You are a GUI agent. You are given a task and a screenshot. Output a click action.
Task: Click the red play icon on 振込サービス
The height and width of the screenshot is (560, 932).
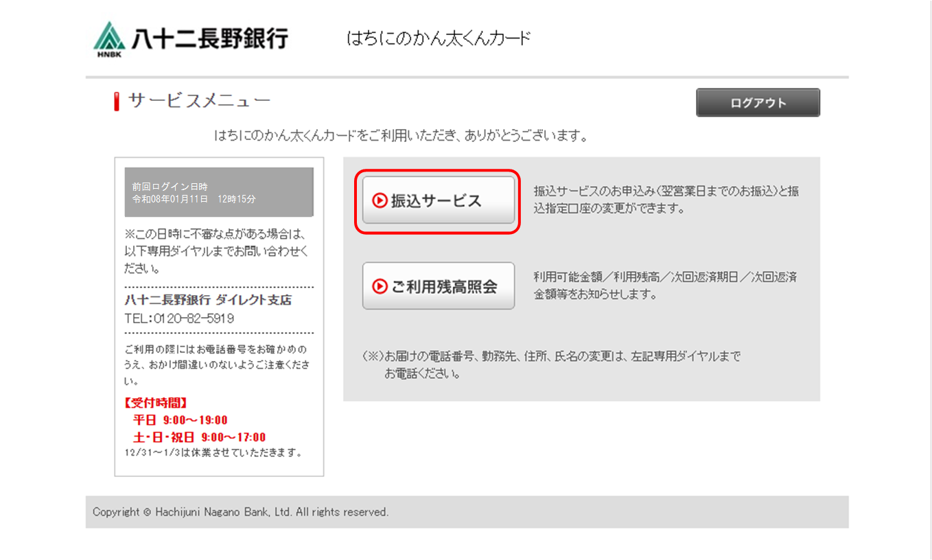(380, 200)
